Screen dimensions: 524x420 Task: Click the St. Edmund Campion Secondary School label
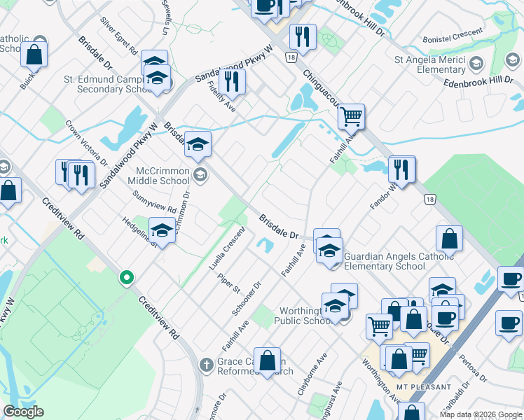click(108, 84)
